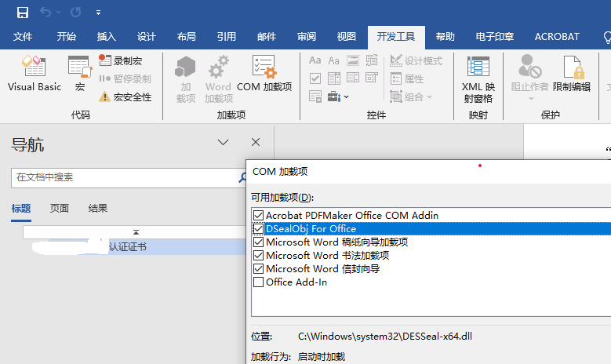
Task: Uncheck Microsoft Word 稿纸向导加载项
Action: click(258, 242)
